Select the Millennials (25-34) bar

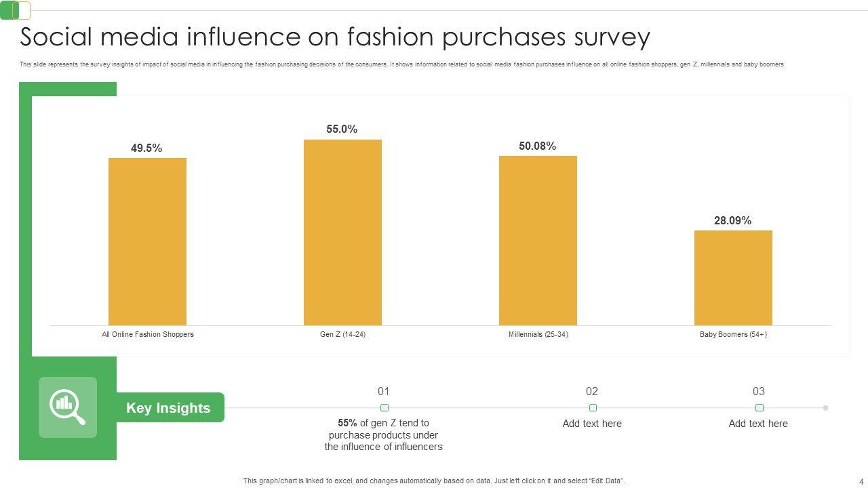538,241
